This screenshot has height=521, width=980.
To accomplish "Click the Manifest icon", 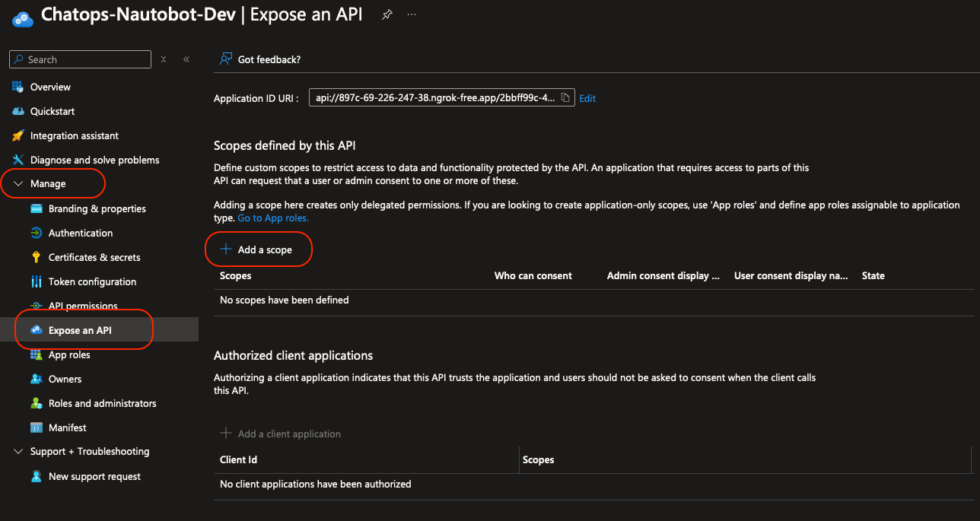I will click(36, 427).
